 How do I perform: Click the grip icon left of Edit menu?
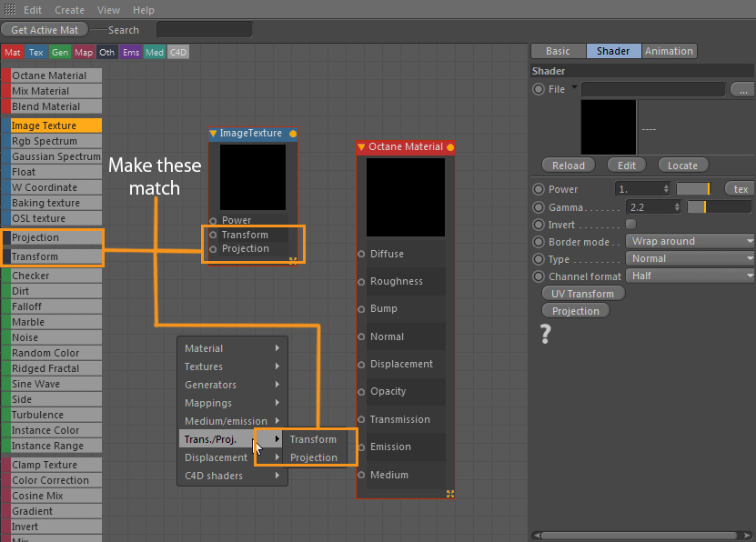10,9
